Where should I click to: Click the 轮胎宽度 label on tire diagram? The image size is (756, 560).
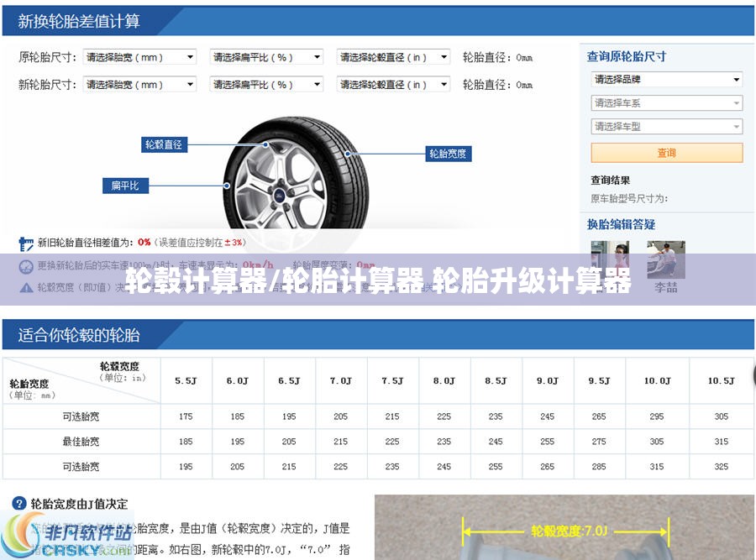pyautogui.click(x=448, y=154)
